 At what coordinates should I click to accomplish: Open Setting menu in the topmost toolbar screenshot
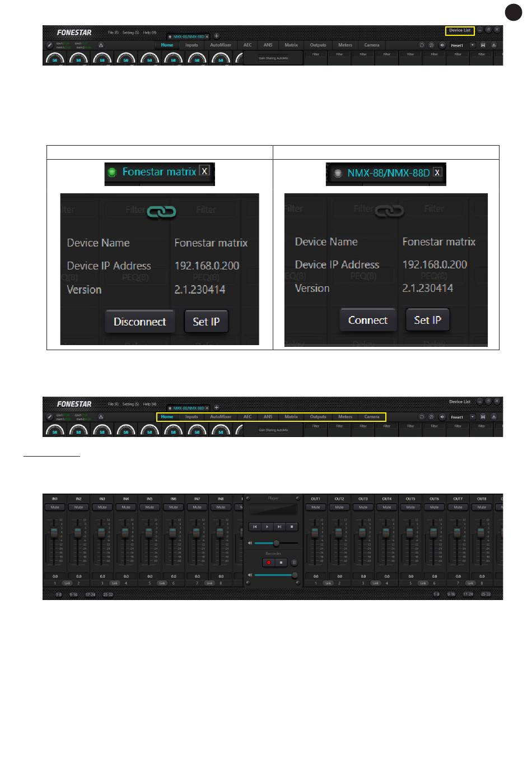point(130,32)
